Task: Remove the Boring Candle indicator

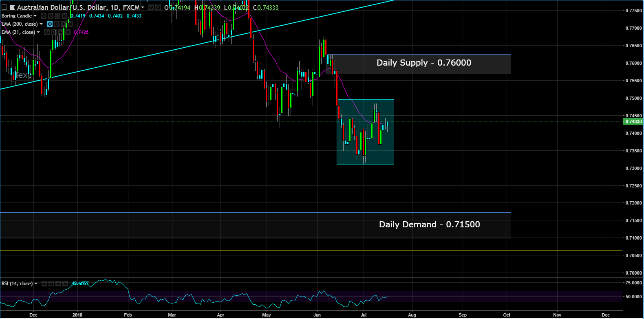Action: (x=64, y=16)
